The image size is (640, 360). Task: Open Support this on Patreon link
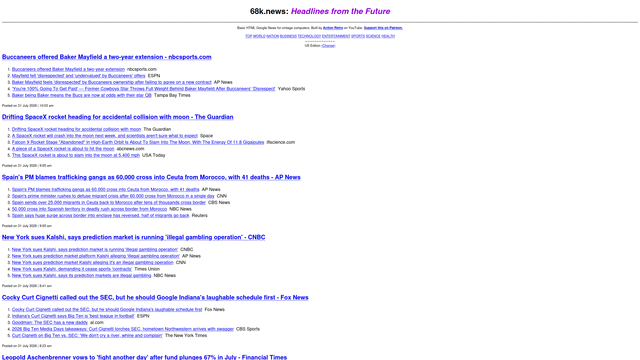(x=383, y=28)
